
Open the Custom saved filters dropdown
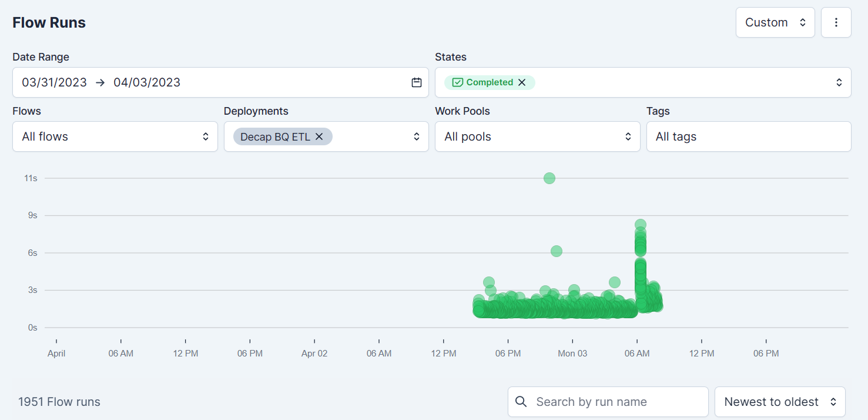(x=775, y=22)
